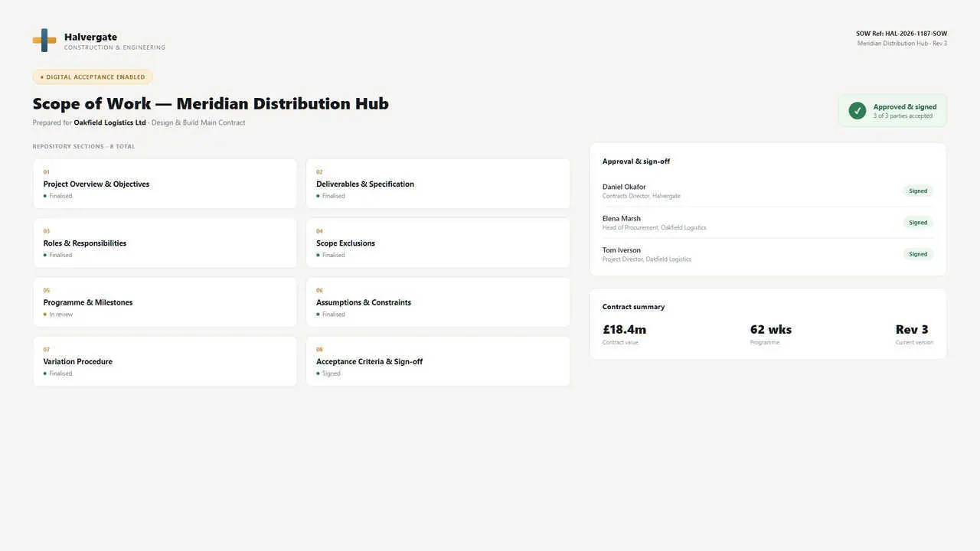Click the Approved & signed status panel

click(x=893, y=111)
